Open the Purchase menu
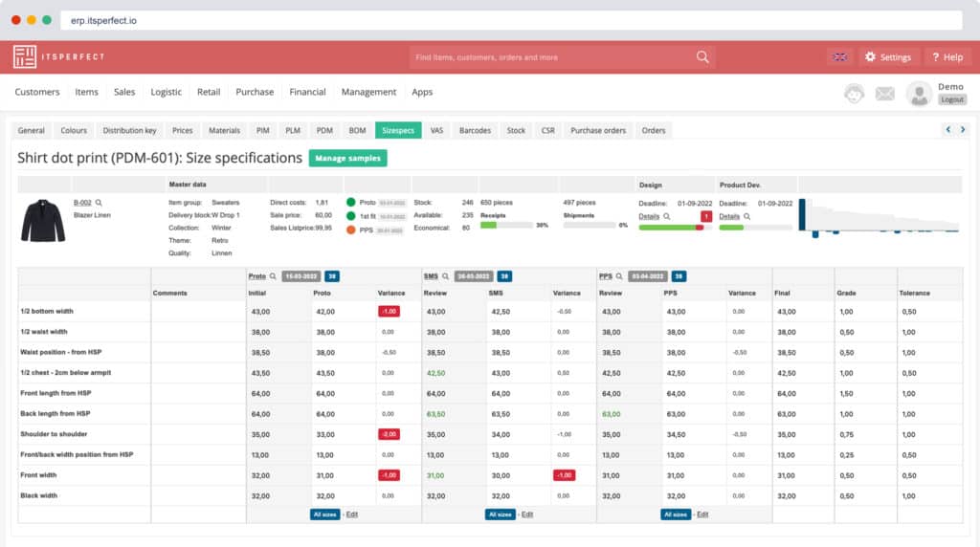 255,92
